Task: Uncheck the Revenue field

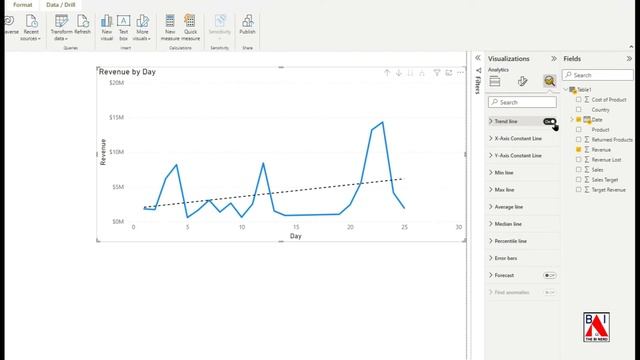Action: click(578, 149)
